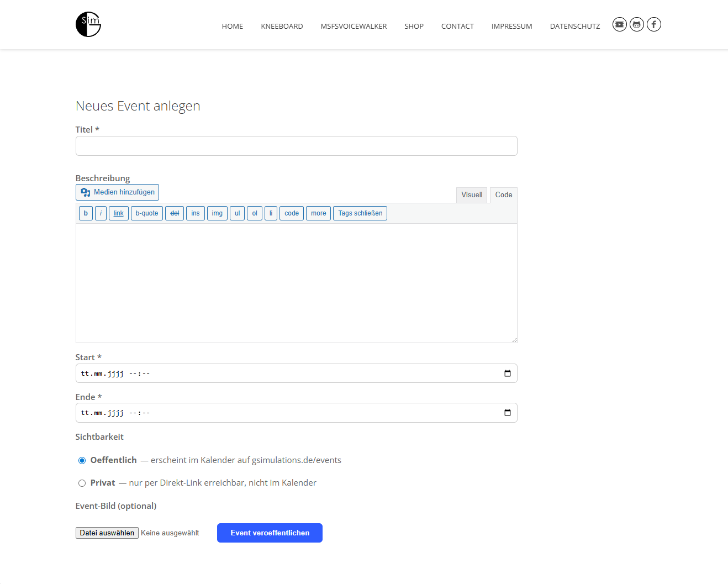Open the GitHub icon link

pyautogui.click(x=637, y=24)
